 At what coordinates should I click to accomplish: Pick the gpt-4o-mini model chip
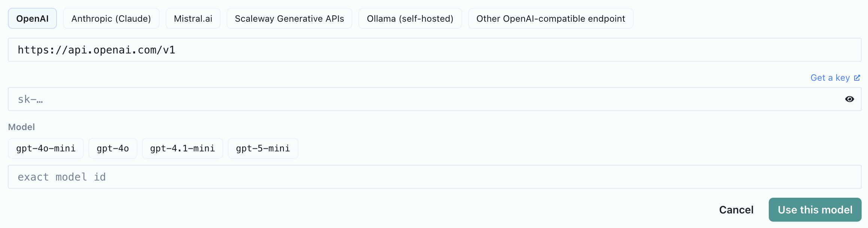pos(46,148)
